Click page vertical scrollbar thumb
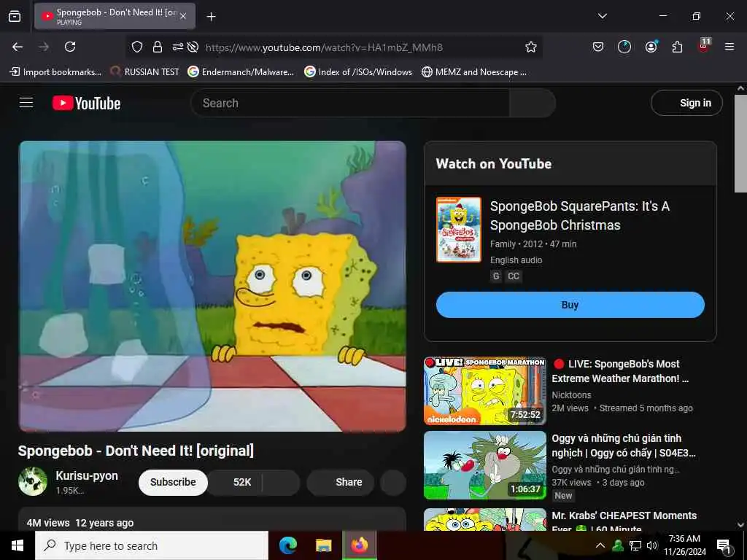747x560 pixels. click(740, 144)
